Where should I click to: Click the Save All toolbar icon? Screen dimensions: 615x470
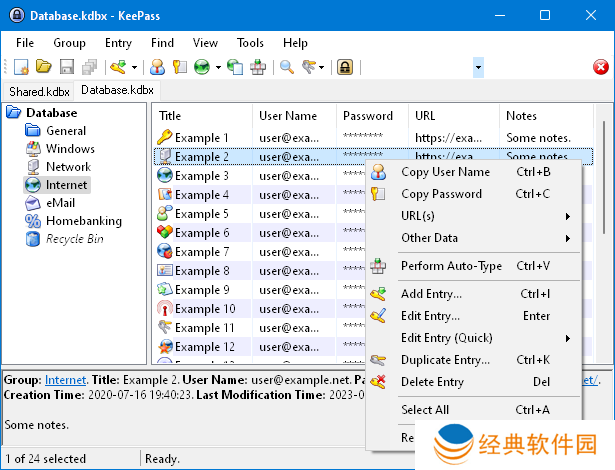(x=89, y=67)
